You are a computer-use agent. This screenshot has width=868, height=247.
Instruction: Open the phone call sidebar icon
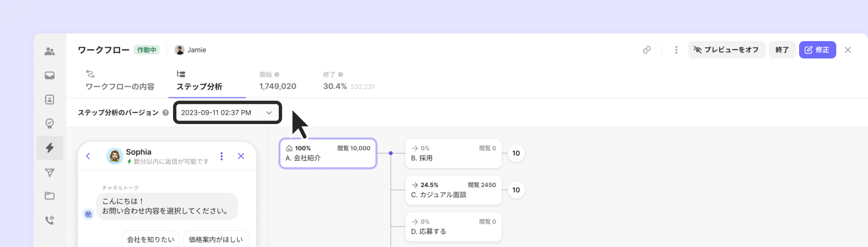pyautogui.click(x=50, y=220)
